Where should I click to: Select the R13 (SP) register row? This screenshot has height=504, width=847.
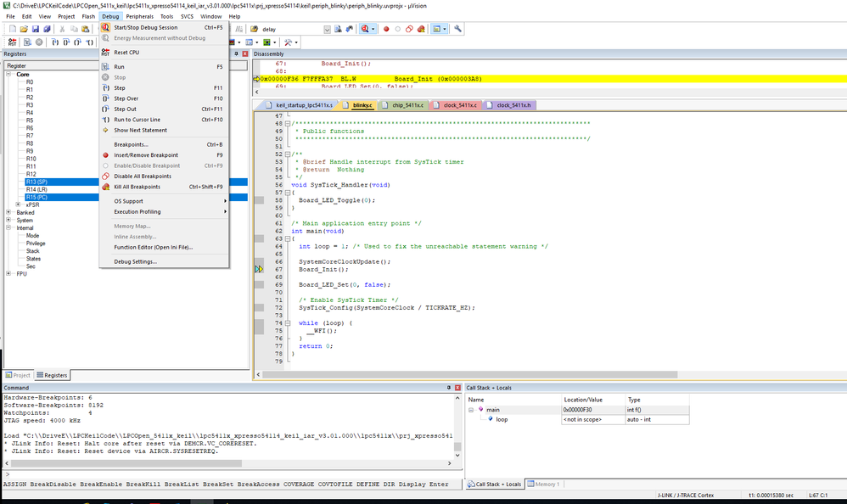coord(36,182)
